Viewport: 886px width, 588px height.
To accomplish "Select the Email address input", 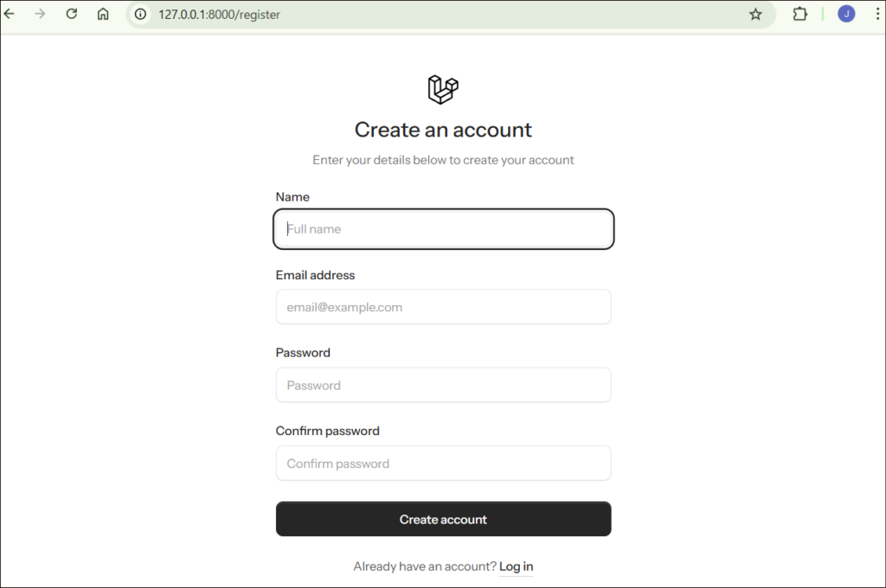I will 443,307.
